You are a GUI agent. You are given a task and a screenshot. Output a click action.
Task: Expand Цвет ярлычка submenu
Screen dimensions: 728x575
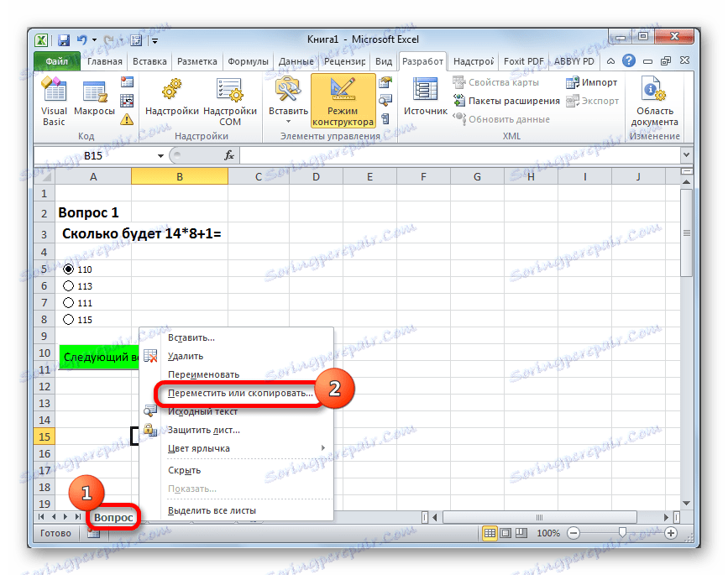coord(237,448)
